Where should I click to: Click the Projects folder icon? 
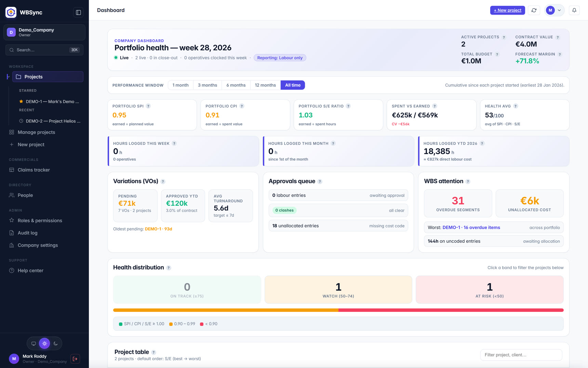click(18, 77)
